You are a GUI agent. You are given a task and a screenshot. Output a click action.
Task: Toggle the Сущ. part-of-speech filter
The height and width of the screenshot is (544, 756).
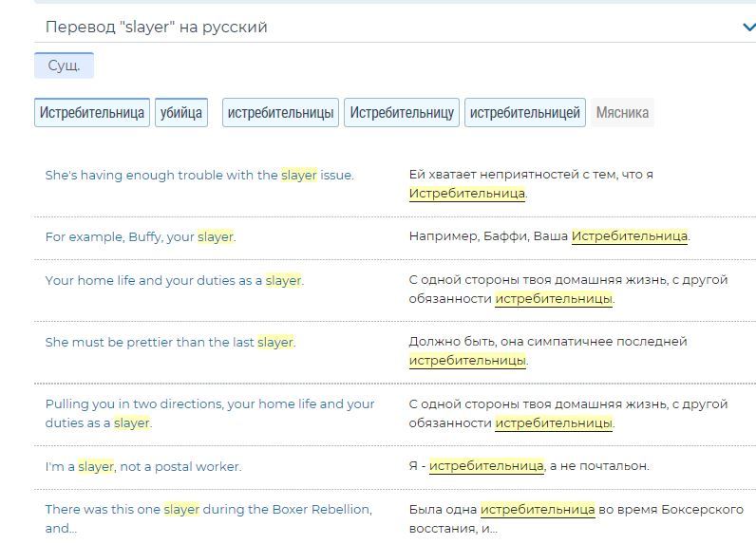(64, 66)
